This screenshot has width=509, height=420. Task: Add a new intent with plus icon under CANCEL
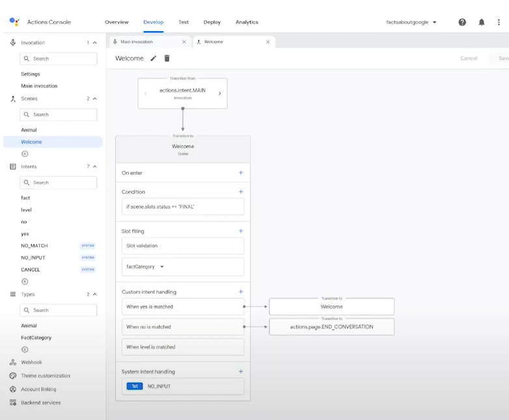tap(25, 282)
